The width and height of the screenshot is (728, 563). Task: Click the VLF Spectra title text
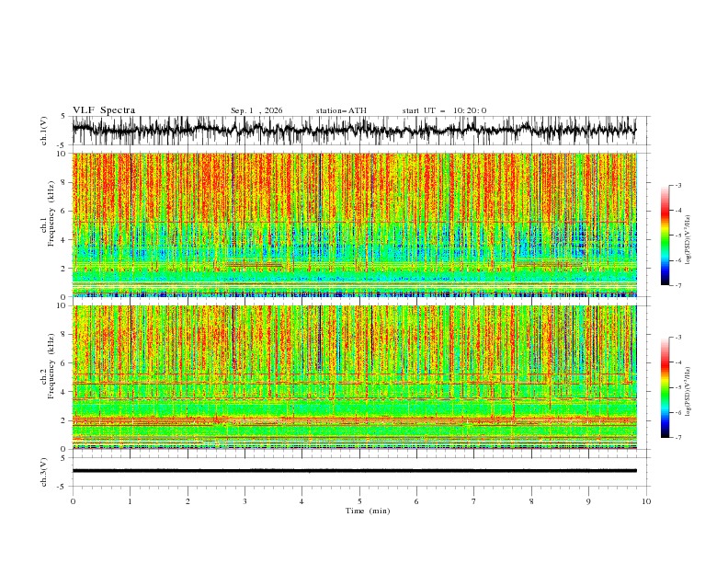coord(104,110)
